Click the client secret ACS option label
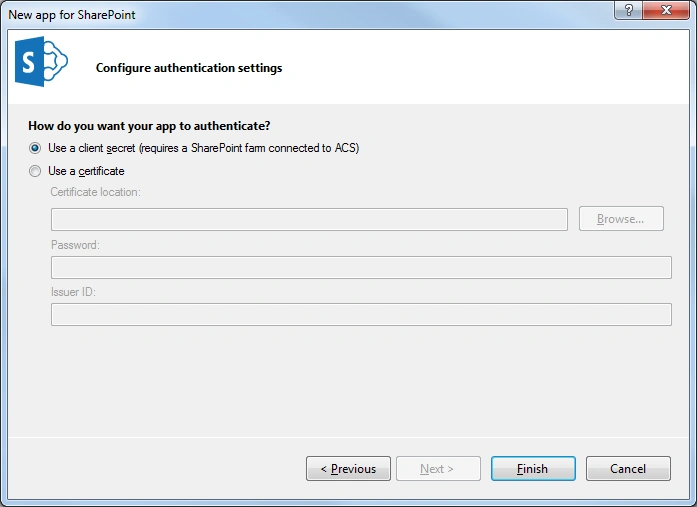The width and height of the screenshot is (697, 507). coord(204,148)
